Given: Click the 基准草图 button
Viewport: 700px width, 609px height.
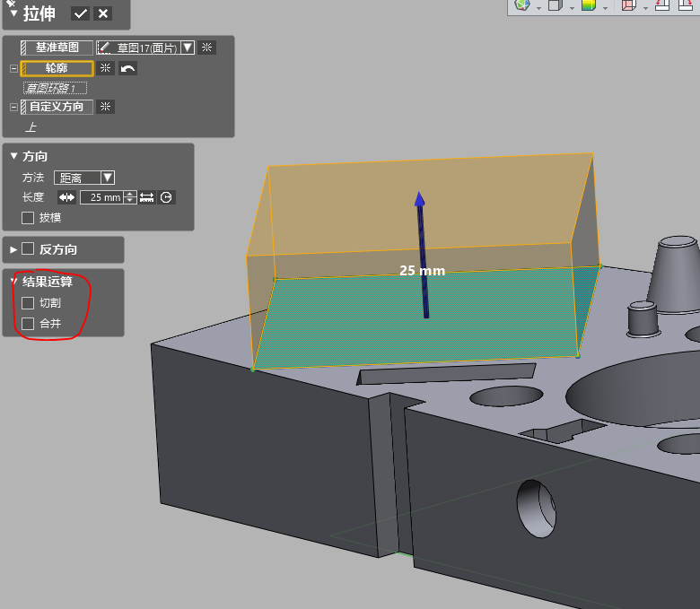Looking at the screenshot, I should (x=57, y=48).
